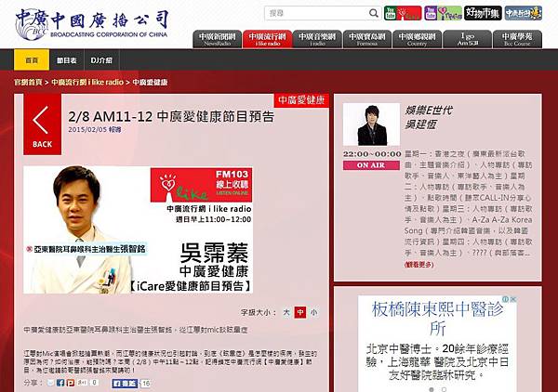
Task: Click the 中廣愛健康 breadcrumb link
Action: 150,82
